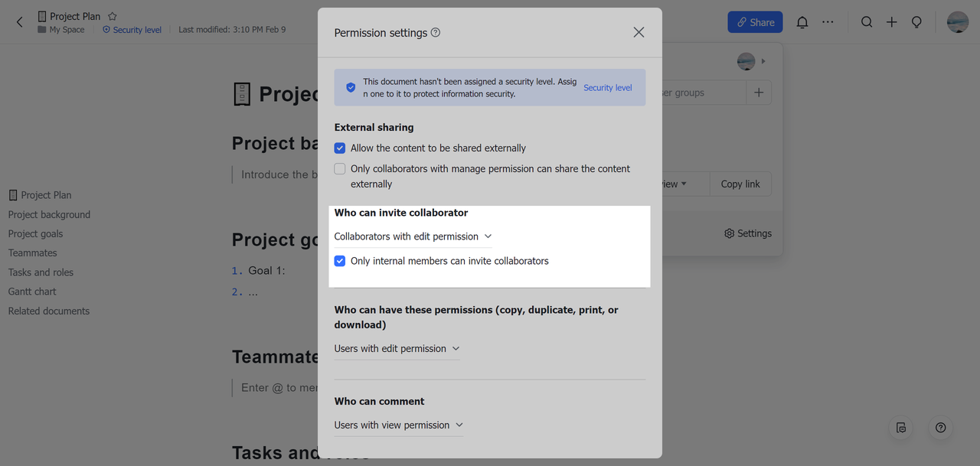Enable only manage-permission collaborators share externally

tap(340, 169)
